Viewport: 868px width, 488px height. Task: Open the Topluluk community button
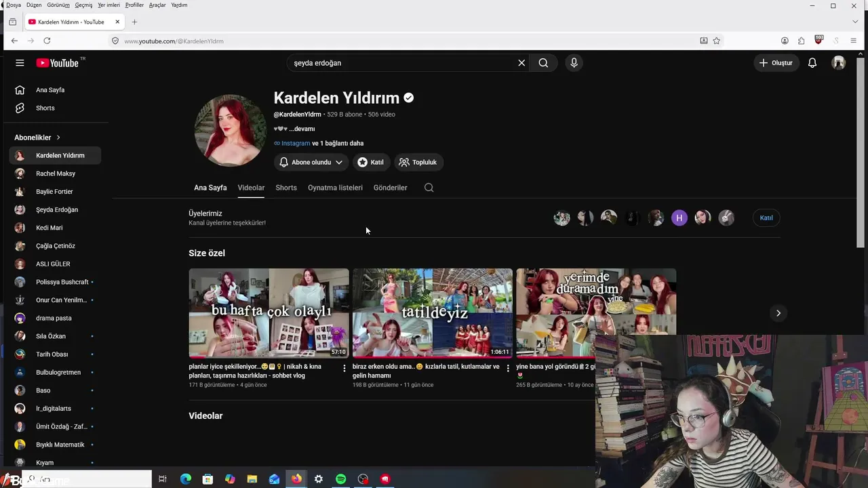pyautogui.click(x=418, y=162)
